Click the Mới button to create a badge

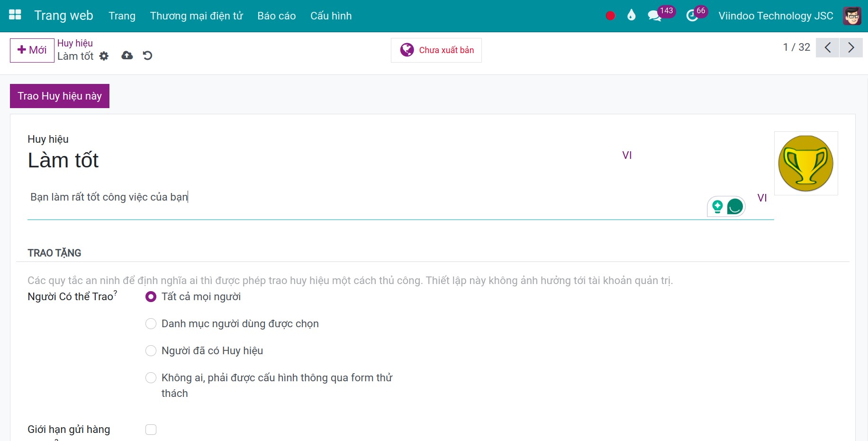(x=32, y=50)
